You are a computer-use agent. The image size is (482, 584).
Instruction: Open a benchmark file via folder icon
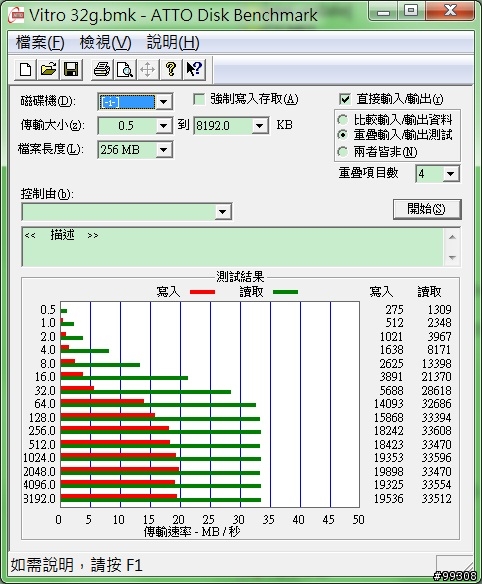click(x=48, y=69)
